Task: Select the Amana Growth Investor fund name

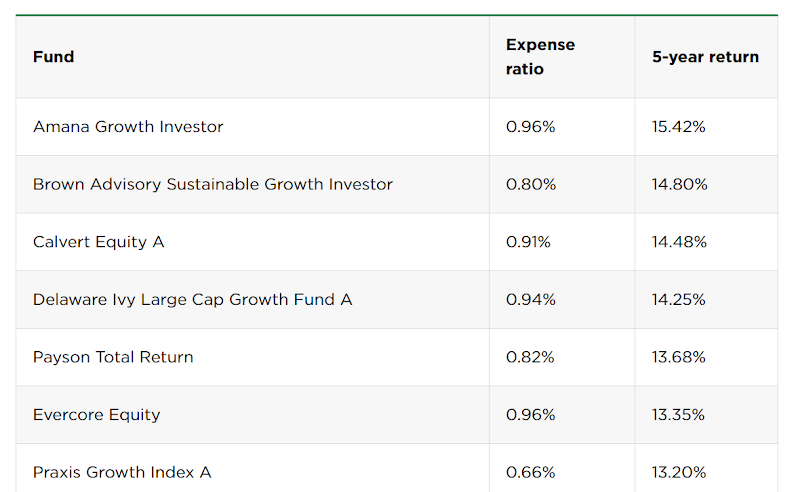Action: (x=128, y=127)
